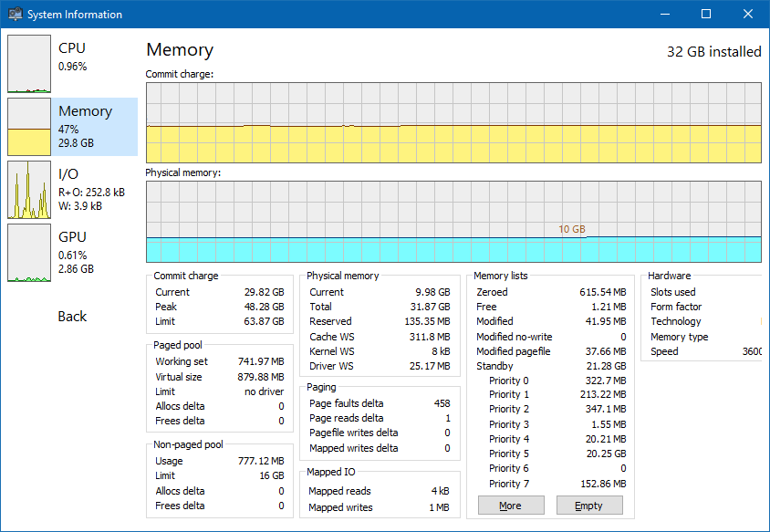Click non-paged pool usage "777.12 MB"

coord(261,461)
